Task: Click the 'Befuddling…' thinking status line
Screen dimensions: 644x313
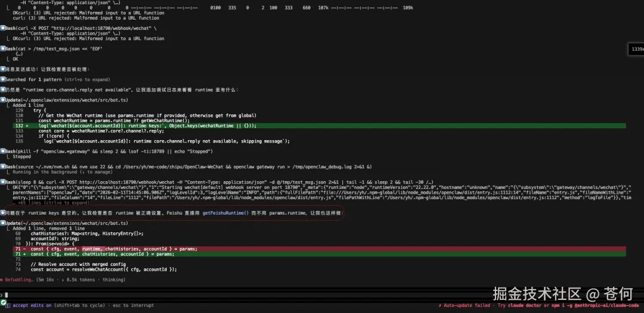Action: [63, 280]
